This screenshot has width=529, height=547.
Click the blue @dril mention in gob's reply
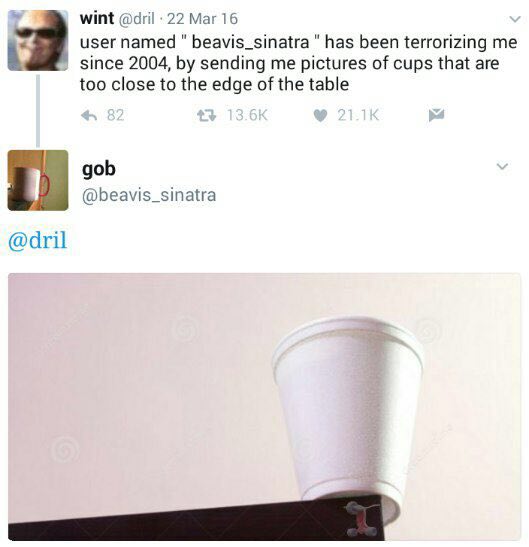37,241
